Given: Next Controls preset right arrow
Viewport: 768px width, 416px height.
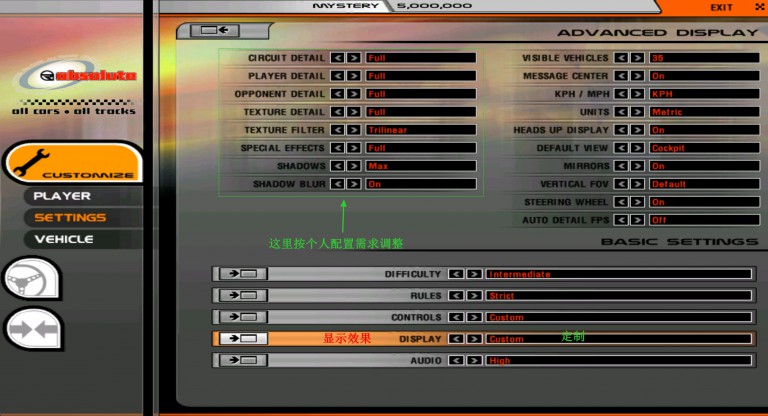Looking at the screenshot, I should click(x=474, y=317).
